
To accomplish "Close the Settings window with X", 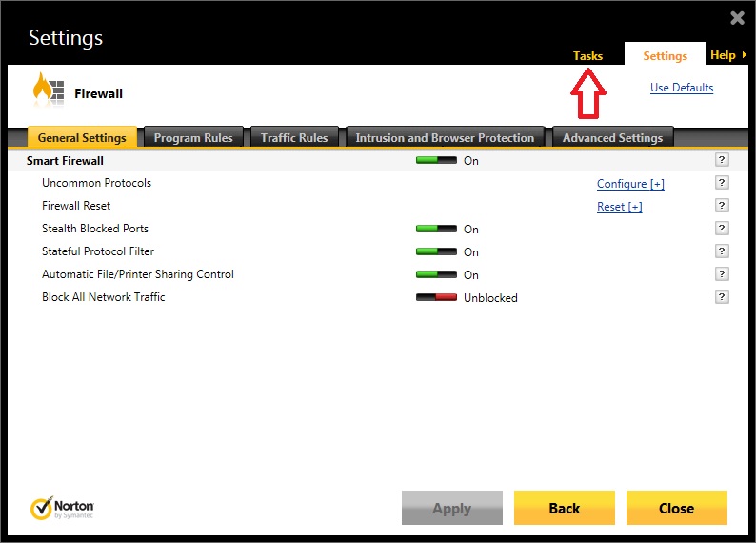I will pyautogui.click(x=737, y=18).
